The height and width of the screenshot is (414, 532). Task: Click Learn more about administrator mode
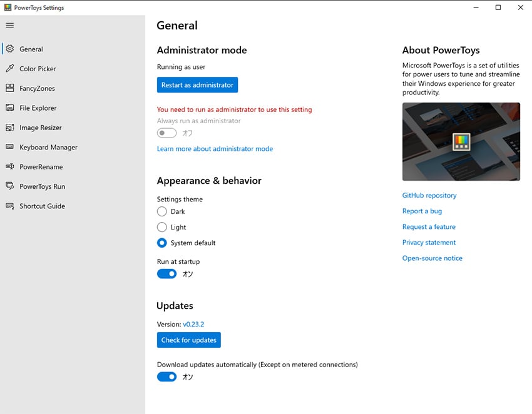tap(215, 149)
